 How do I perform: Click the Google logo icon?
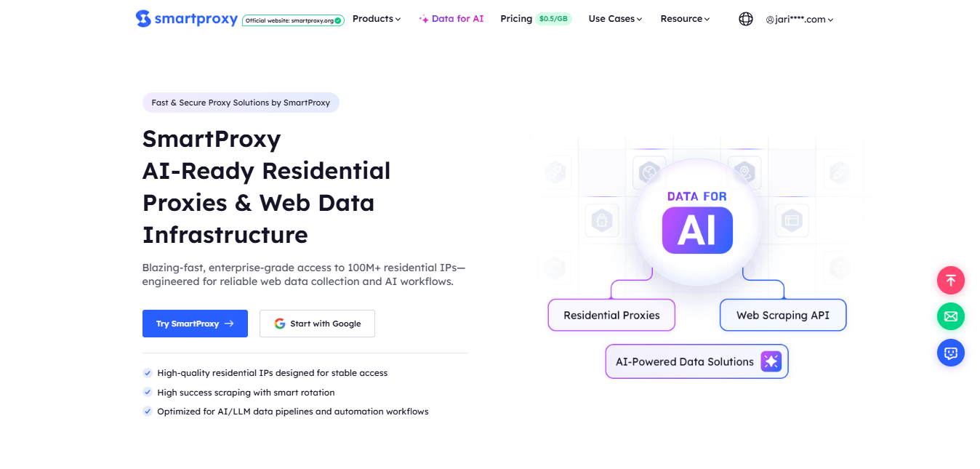[x=280, y=324]
